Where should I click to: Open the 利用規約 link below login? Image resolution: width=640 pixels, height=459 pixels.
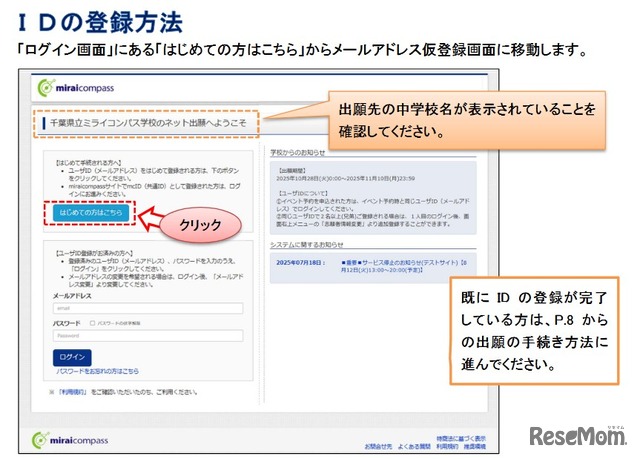[76, 391]
